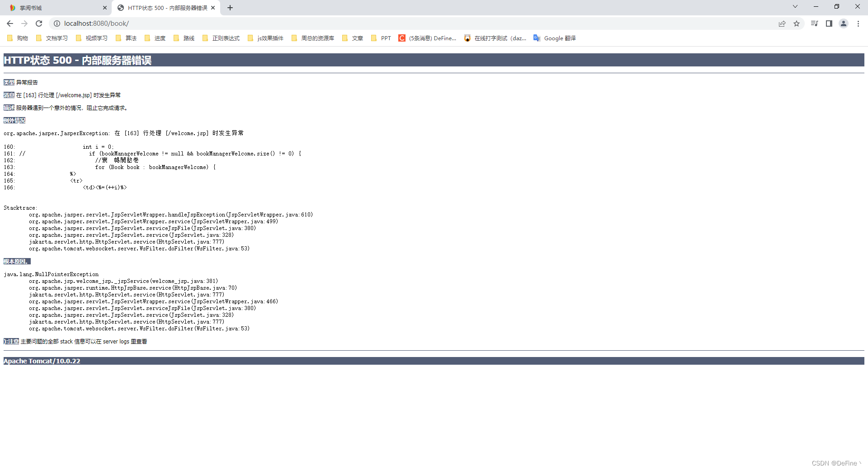The width and height of the screenshot is (868, 470).
Task: Bookmark this page with the star icon
Action: [x=797, y=23]
